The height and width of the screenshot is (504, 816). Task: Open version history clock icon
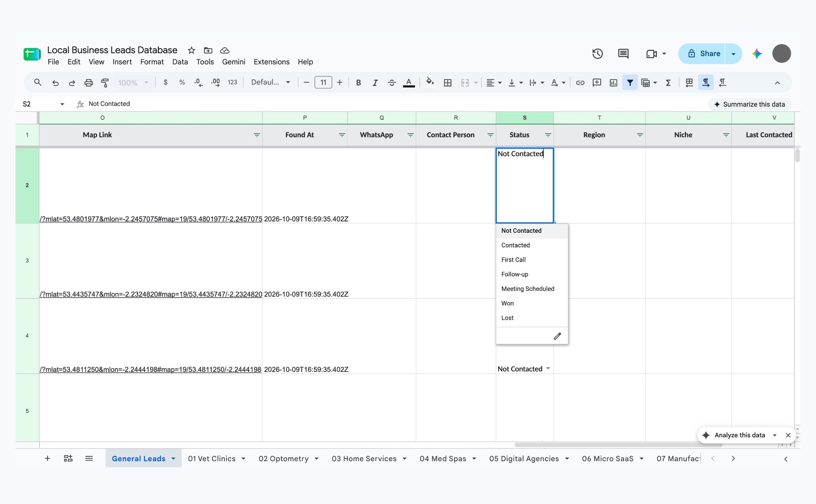(597, 54)
